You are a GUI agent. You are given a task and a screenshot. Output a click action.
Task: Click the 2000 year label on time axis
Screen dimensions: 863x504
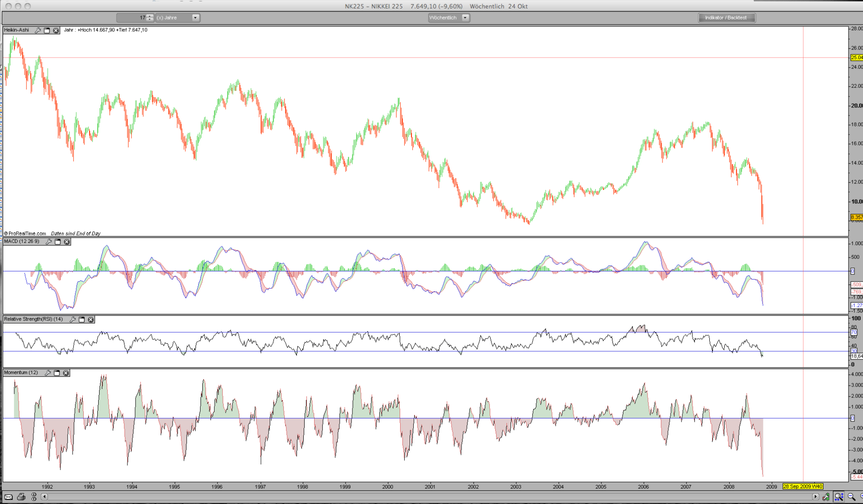pos(387,487)
